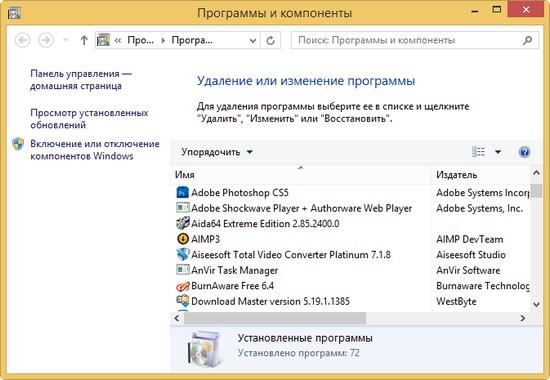Open the Упорядочить dropdown menu
This screenshot has height=380, width=550.
217,152
